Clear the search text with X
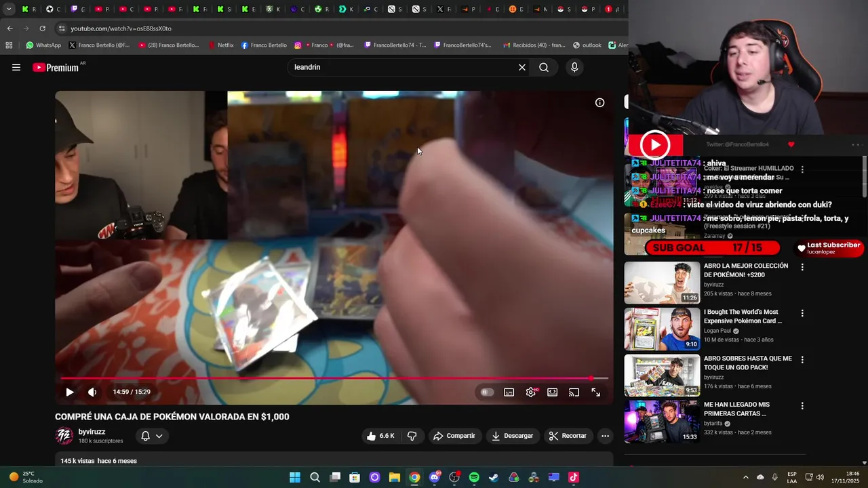This screenshot has width=868, height=488. click(x=522, y=67)
